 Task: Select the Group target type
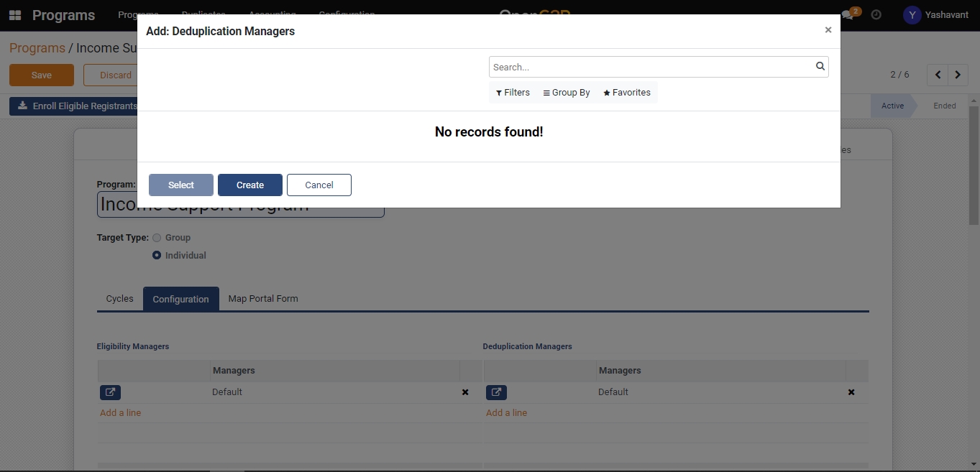point(157,238)
